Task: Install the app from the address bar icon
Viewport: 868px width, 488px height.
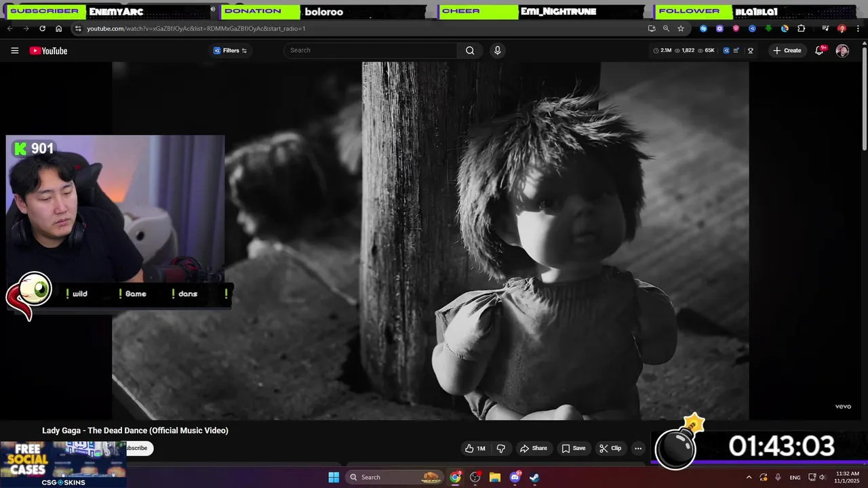Action: pyautogui.click(x=652, y=28)
